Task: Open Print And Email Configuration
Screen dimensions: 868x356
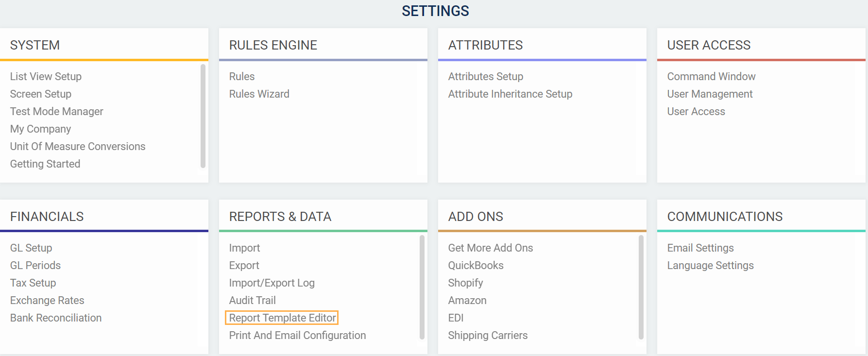Action: pos(297,335)
